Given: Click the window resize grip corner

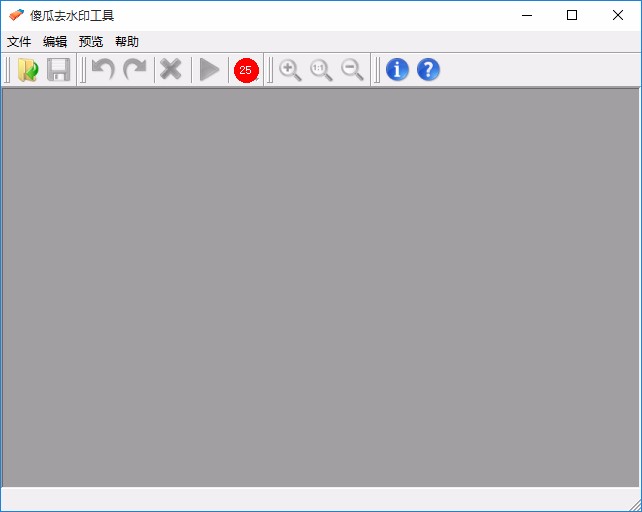Looking at the screenshot, I should tap(635, 505).
